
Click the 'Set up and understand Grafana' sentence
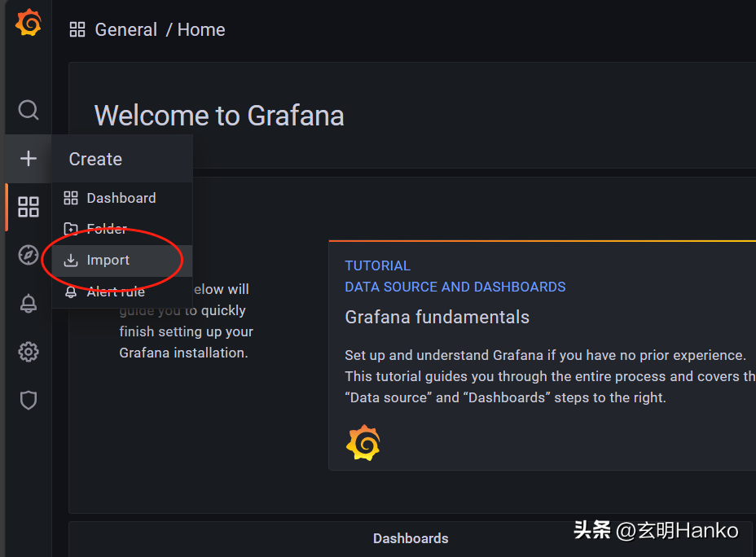(x=545, y=355)
